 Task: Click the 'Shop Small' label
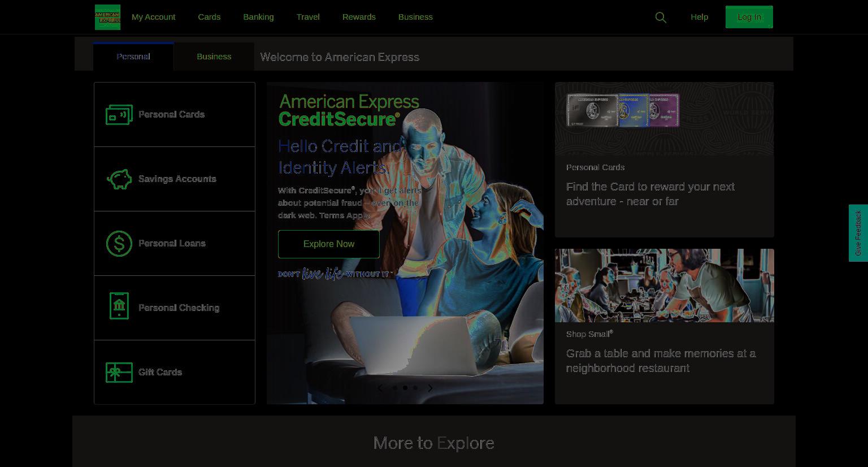(589, 334)
